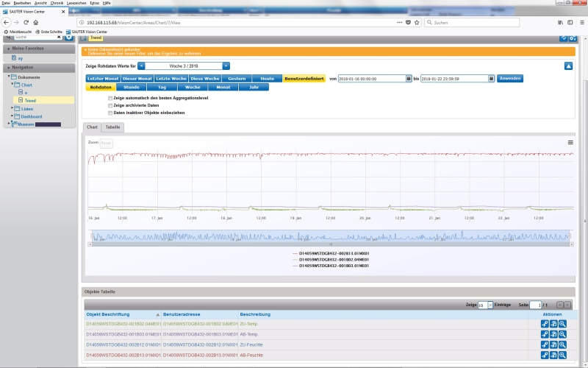The image size is (588, 368).
Task: Toggle 'Daten inaktiver Objekte einbeziehen' checkbox
Action: point(110,113)
